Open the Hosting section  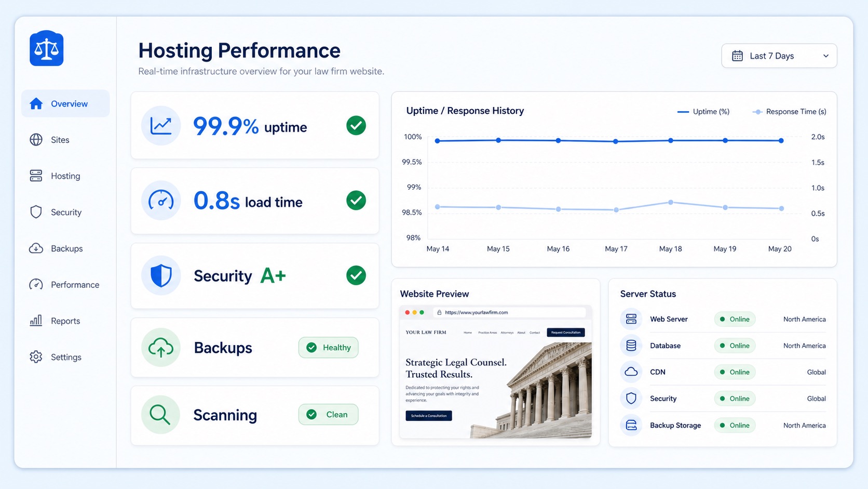tap(65, 176)
